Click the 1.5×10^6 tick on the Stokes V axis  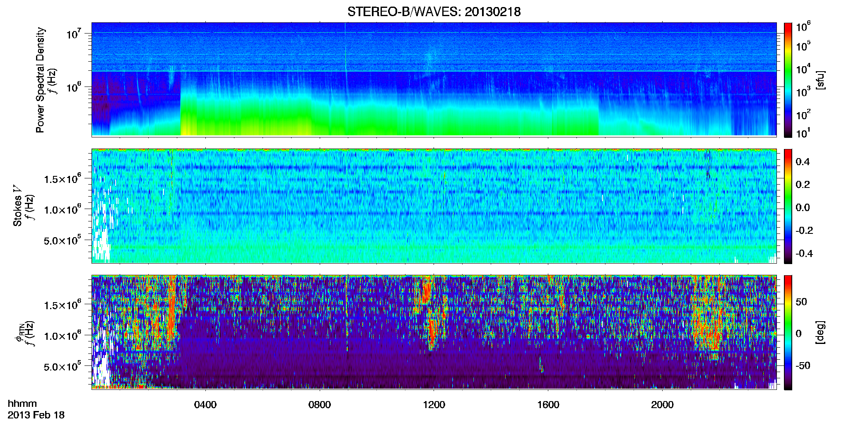tap(63, 178)
